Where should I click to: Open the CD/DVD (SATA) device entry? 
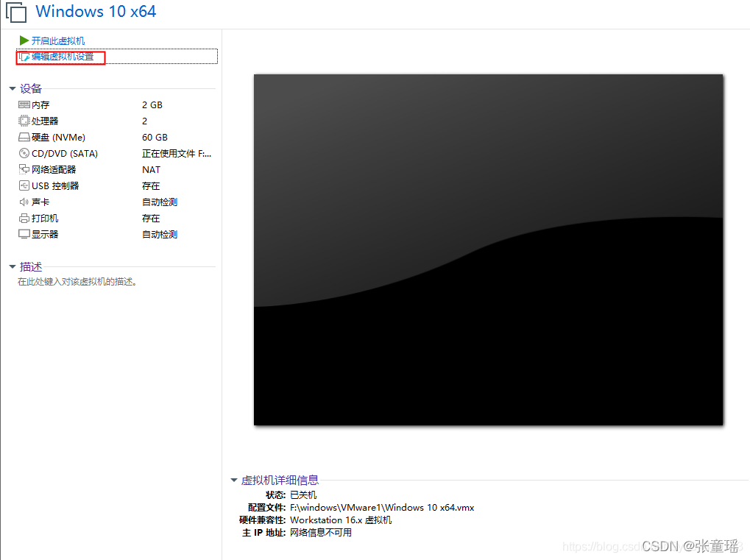tap(65, 154)
